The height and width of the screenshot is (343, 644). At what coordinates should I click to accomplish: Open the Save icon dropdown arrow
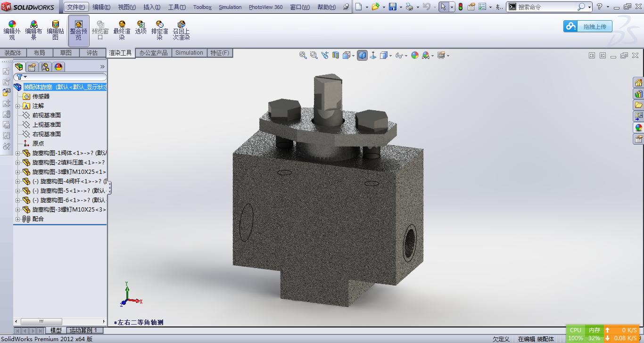pos(400,7)
